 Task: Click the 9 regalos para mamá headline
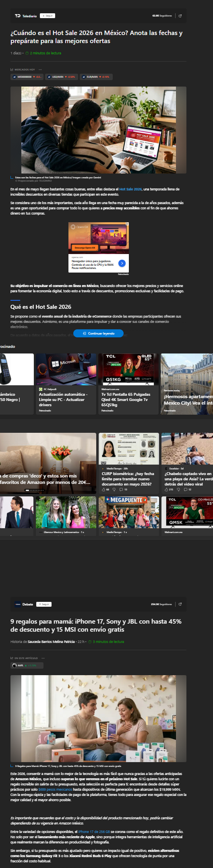tap(96, 625)
